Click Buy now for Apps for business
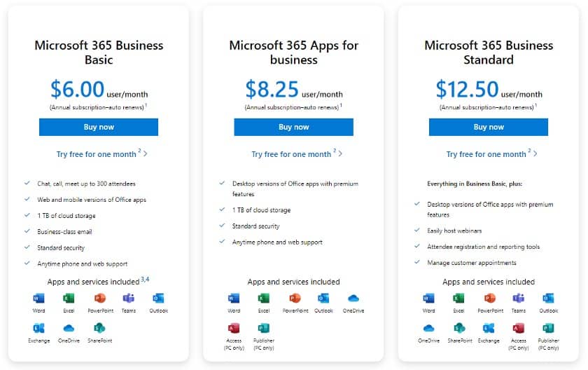Viewport: 588px width, 370px height. coord(293,127)
